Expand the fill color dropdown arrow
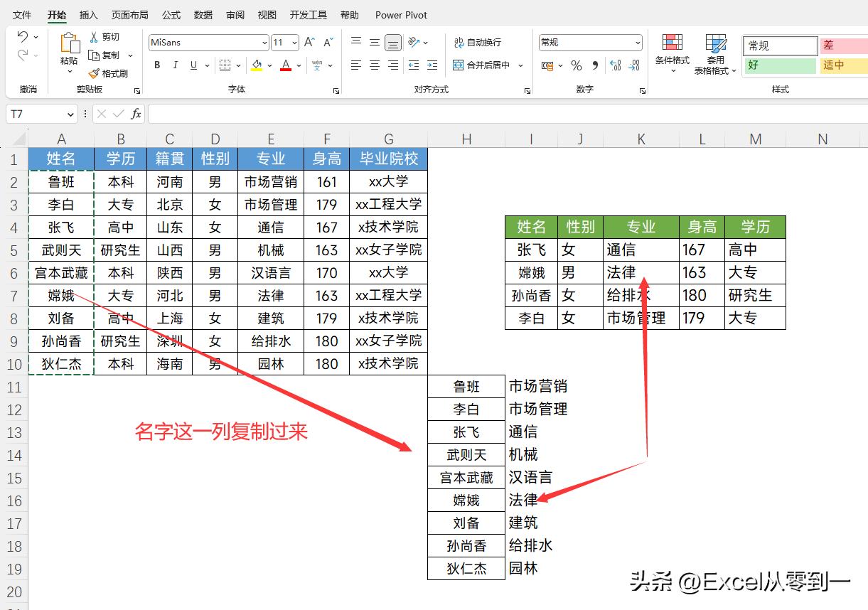 pyautogui.click(x=270, y=65)
